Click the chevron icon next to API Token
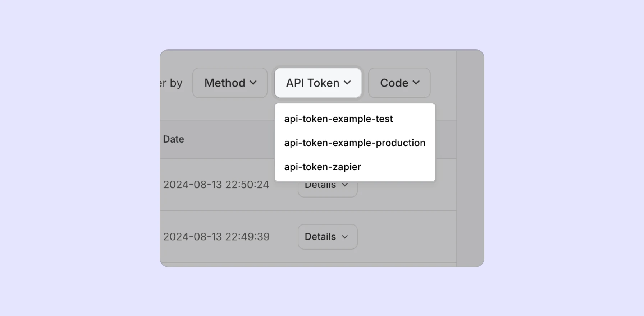Viewport: 644px width, 316px height. (x=347, y=83)
